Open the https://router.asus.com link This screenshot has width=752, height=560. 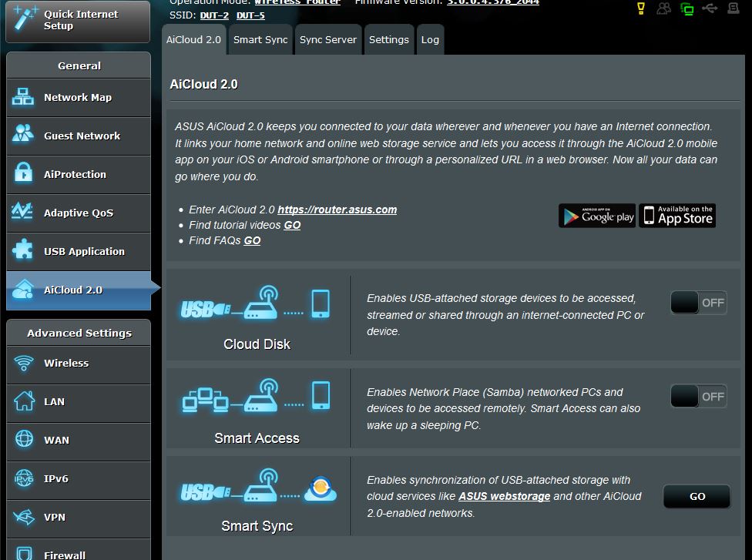click(337, 210)
